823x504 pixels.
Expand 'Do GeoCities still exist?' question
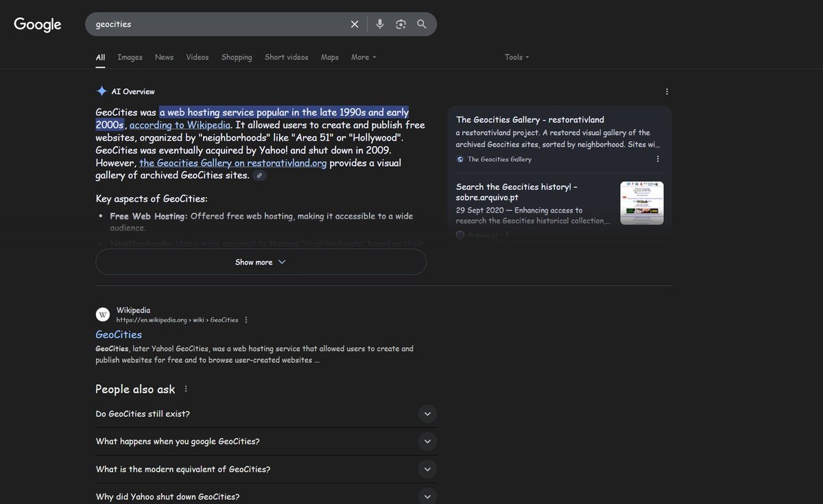(x=266, y=414)
